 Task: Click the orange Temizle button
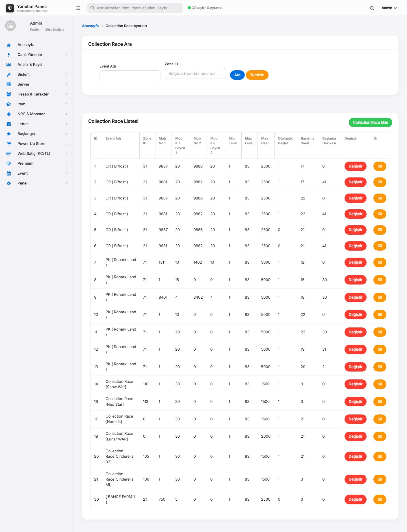pos(257,75)
